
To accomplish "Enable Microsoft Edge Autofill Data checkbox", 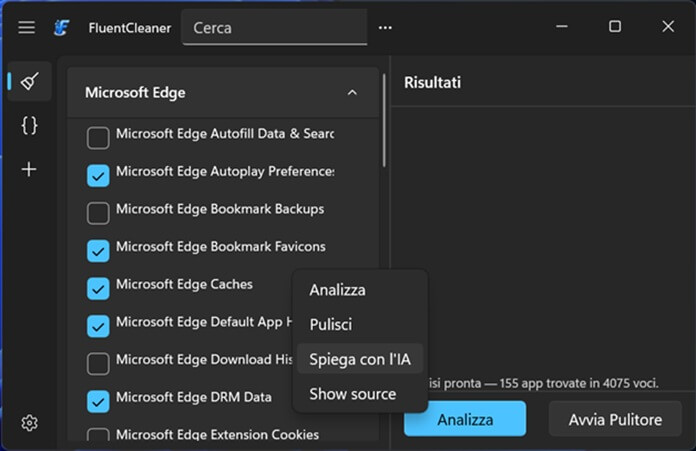I will coord(98,138).
